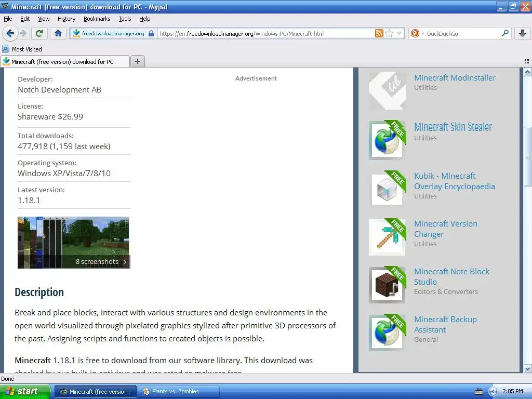The image size is (532, 399).
Task: Click the Minecraft Version Changer pickaxe icon
Action: click(x=388, y=237)
